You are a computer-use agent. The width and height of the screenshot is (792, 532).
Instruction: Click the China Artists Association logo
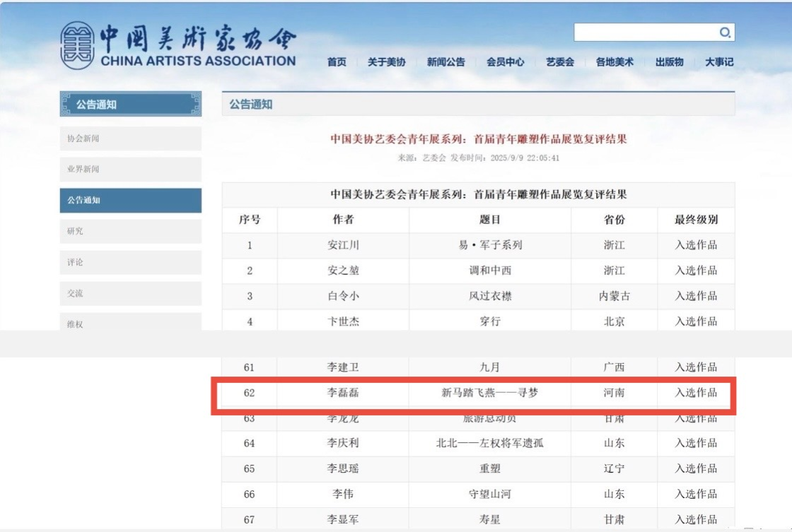tap(177, 45)
